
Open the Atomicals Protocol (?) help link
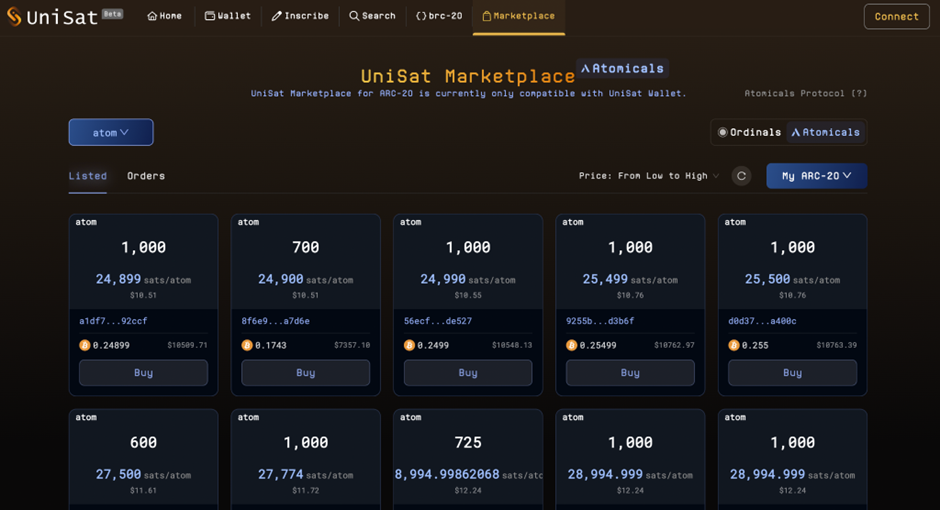[805, 93]
